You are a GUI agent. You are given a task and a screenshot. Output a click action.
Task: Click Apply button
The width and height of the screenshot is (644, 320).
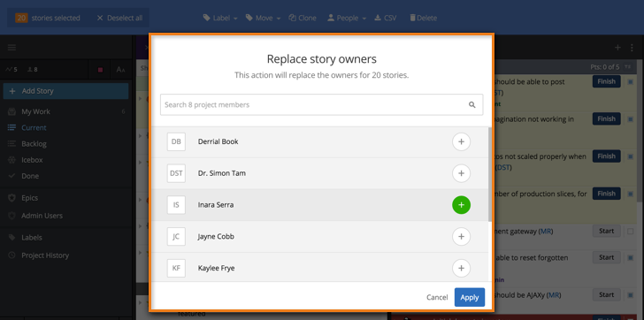click(470, 297)
